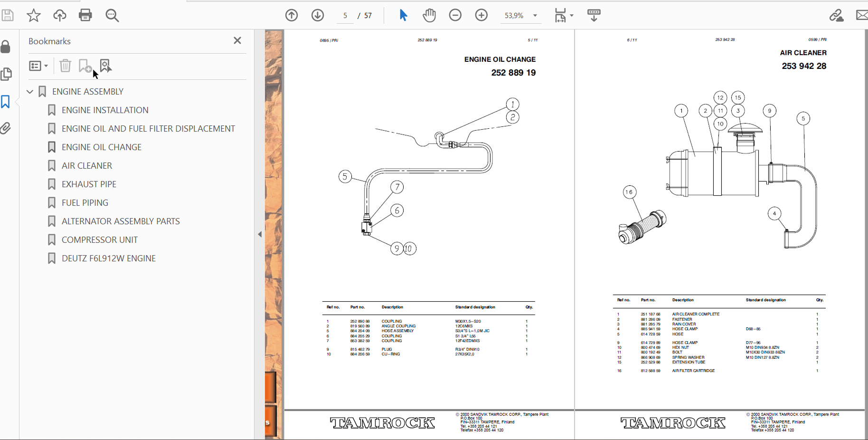The image size is (868, 440).
Task: Print the document
Action: [85, 15]
